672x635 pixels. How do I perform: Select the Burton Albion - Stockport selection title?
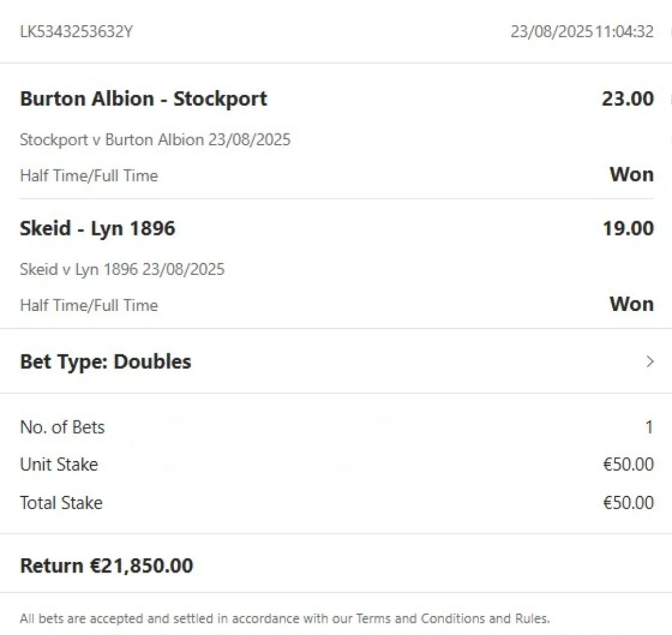(x=144, y=99)
